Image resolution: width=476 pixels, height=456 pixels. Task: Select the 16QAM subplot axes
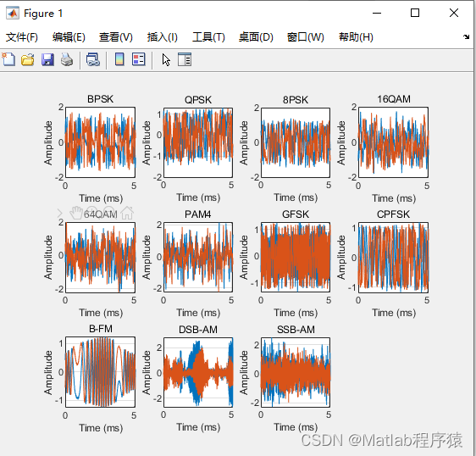click(394, 142)
